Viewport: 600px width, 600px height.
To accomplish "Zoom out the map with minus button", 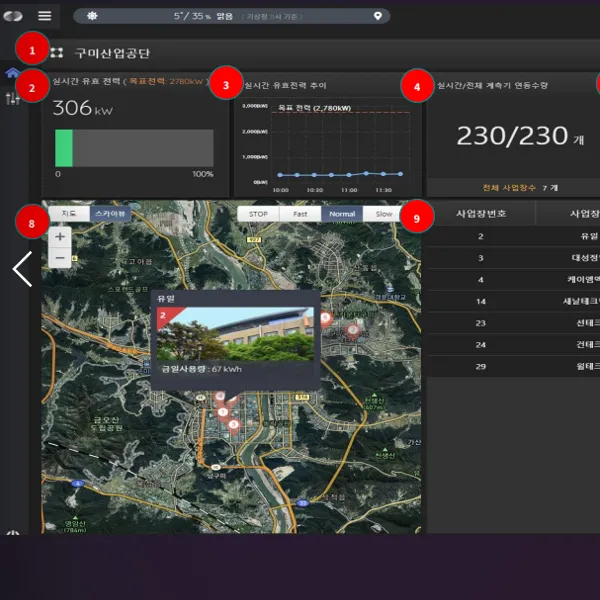I will click(x=59, y=258).
